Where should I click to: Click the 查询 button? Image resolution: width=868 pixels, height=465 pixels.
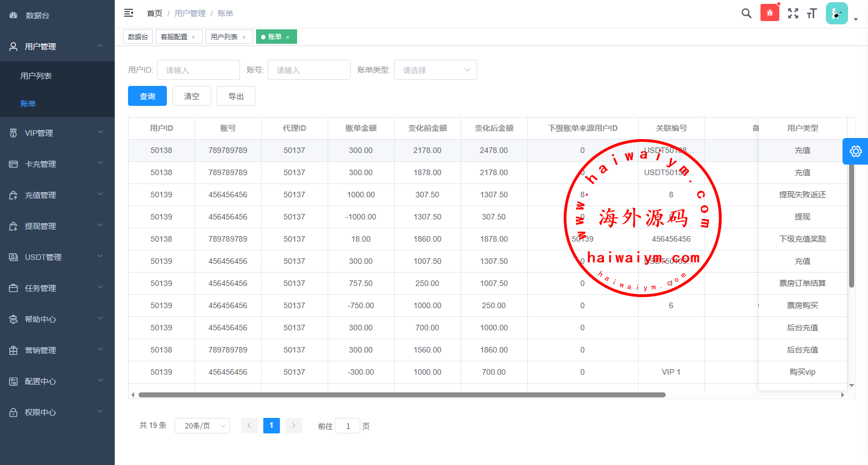click(x=147, y=96)
